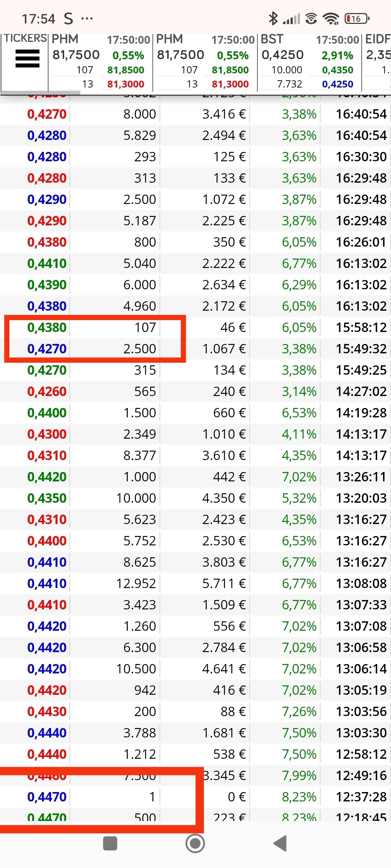391x868 pixels.
Task: Tap price 0,4430 in the trades list
Action: pyautogui.click(x=47, y=711)
